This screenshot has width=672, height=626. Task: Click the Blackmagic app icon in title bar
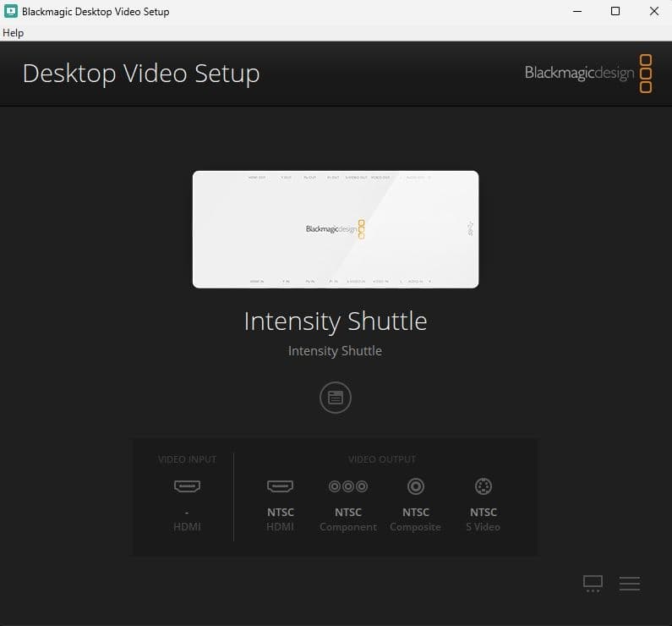pos(11,11)
